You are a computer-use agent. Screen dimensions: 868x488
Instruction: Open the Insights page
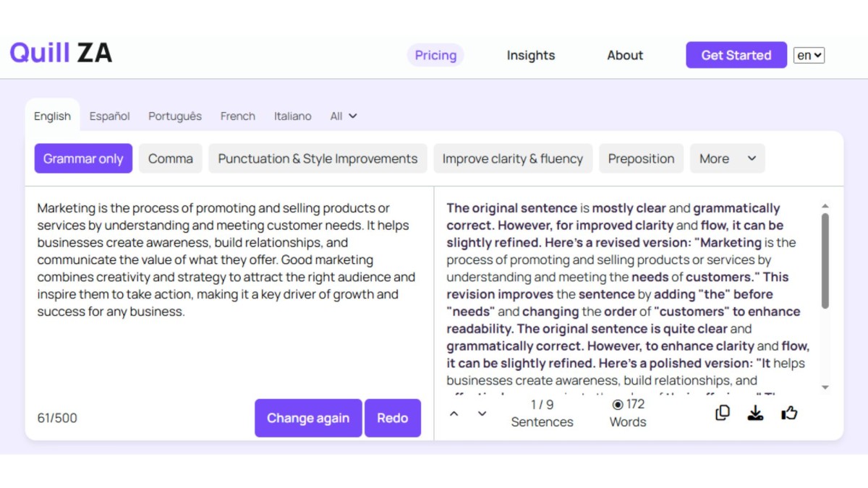(x=531, y=55)
